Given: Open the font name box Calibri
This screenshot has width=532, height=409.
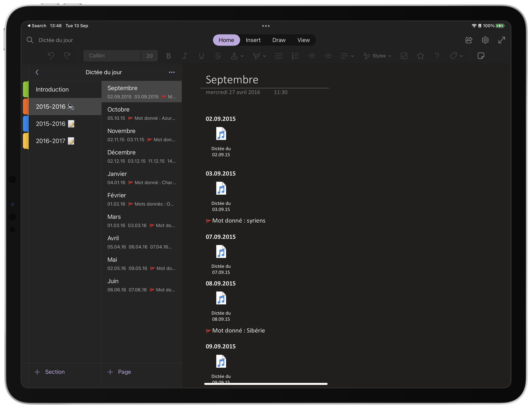Looking at the screenshot, I should (112, 56).
